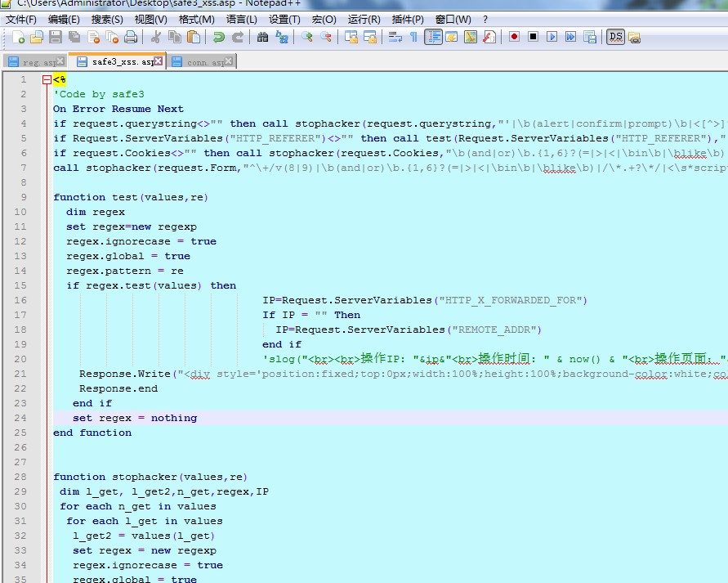Start macro recording with the red dot

[514, 37]
